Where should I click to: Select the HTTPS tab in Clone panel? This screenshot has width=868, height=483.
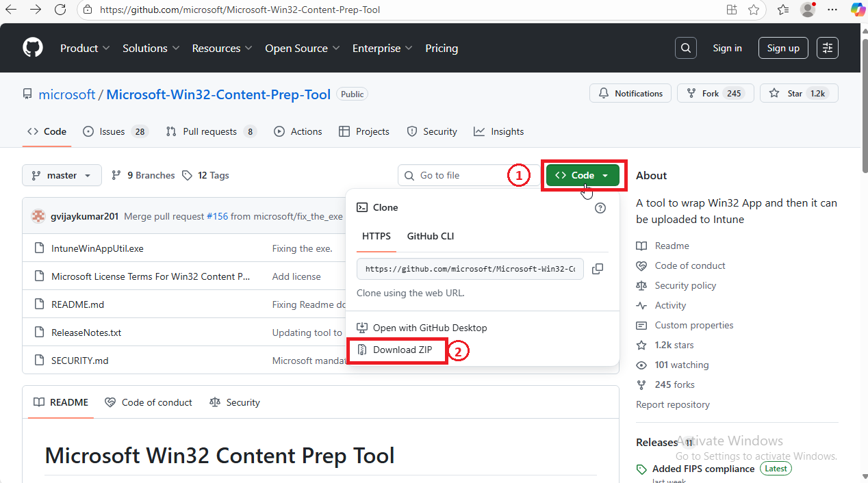376,236
